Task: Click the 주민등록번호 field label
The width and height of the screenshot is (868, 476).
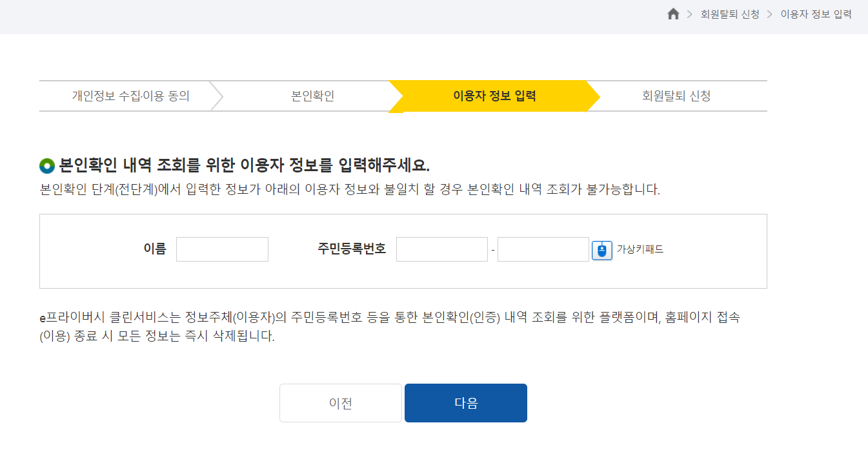Action: click(352, 249)
